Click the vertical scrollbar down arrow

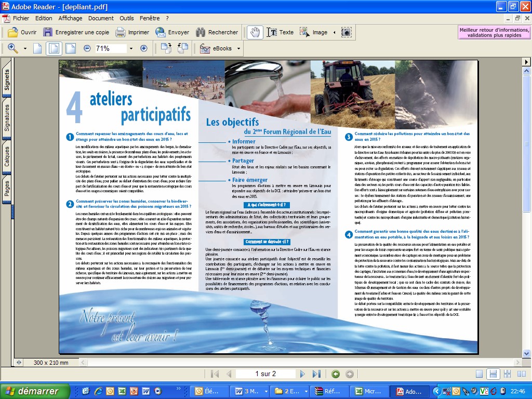tap(526, 353)
